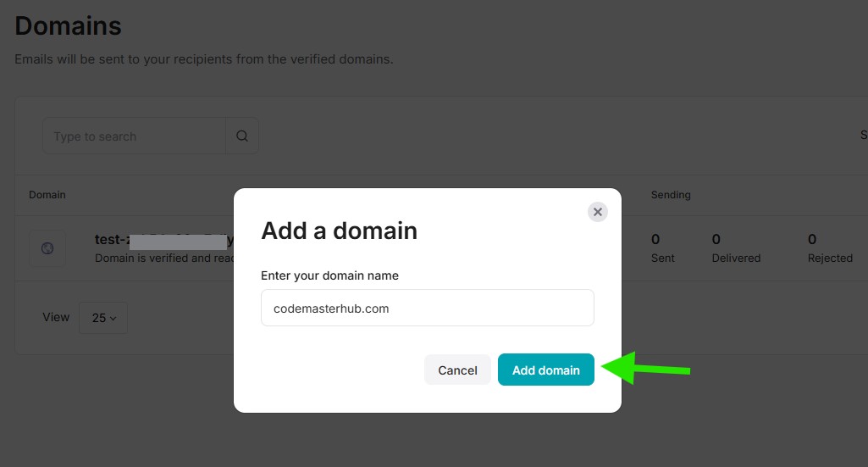868x467 pixels.
Task: Click the domain verified status text
Action: point(163,258)
